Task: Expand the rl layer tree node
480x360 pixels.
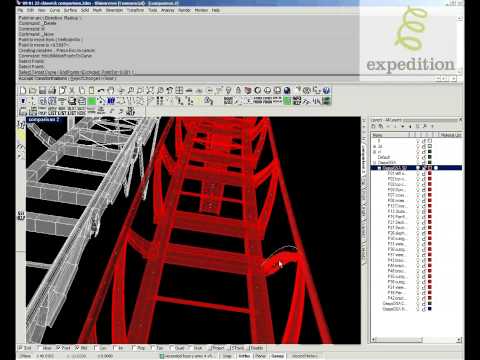Action: pyautogui.click(x=374, y=152)
